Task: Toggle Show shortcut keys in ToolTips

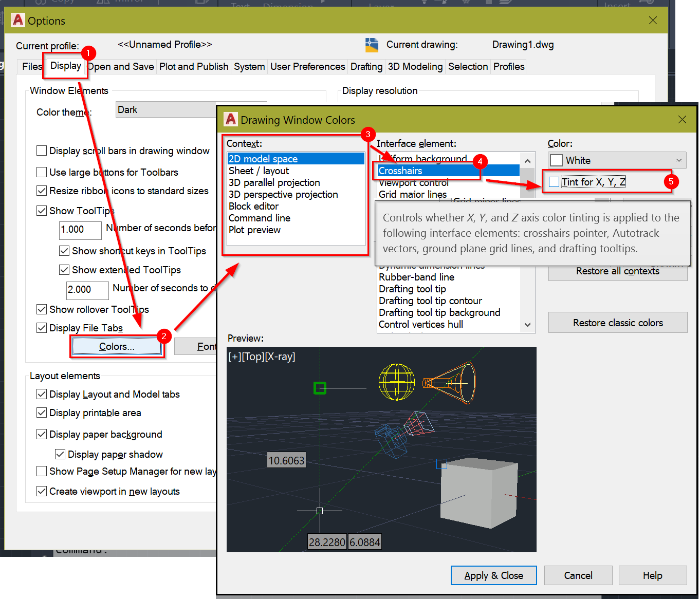Action: (x=64, y=251)
